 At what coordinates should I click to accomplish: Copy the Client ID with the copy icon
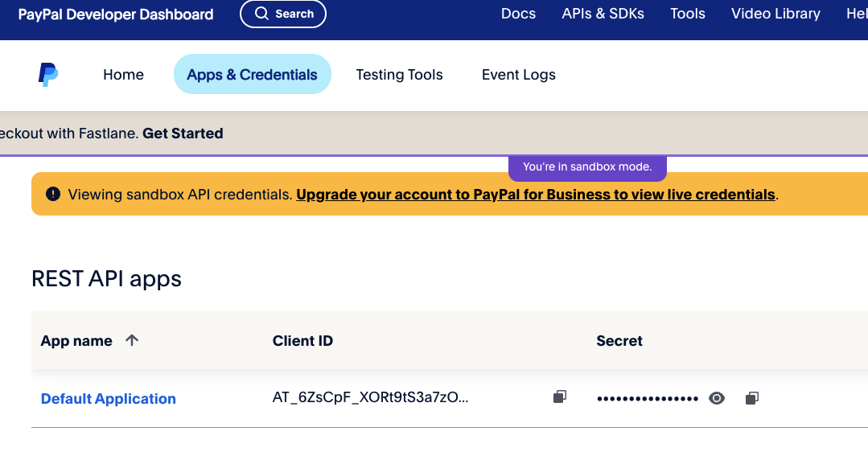[560, 397]
